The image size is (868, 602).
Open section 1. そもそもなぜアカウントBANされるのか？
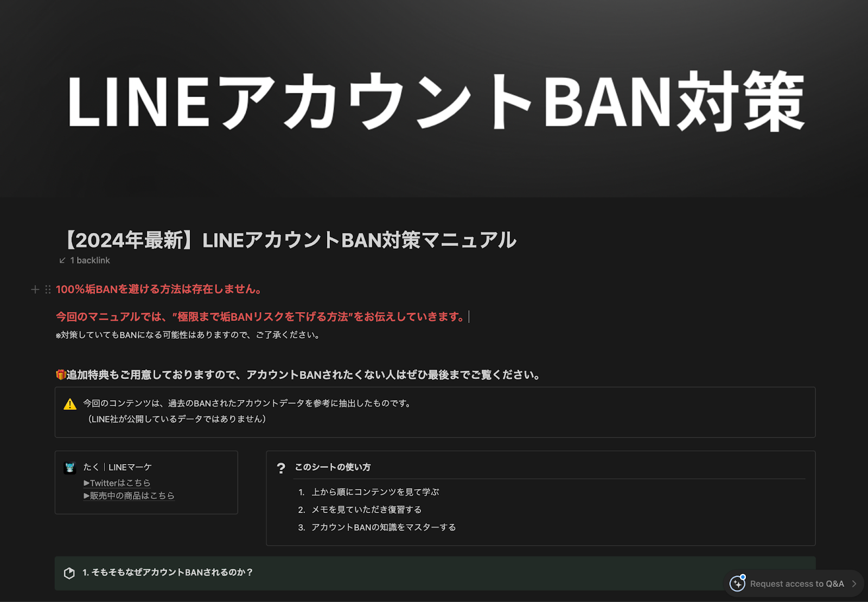pyautogui.click(x=435, y=573)
